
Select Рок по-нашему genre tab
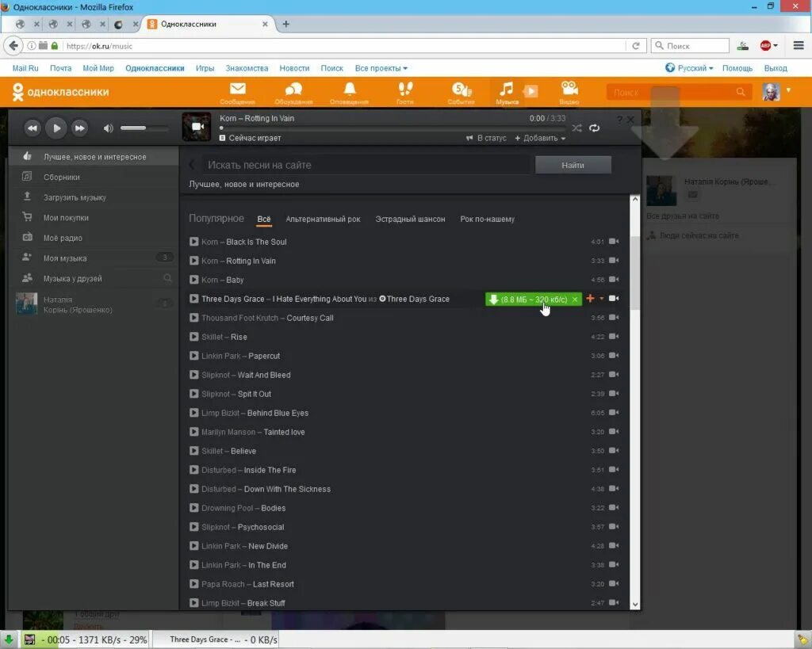point(488,219)
